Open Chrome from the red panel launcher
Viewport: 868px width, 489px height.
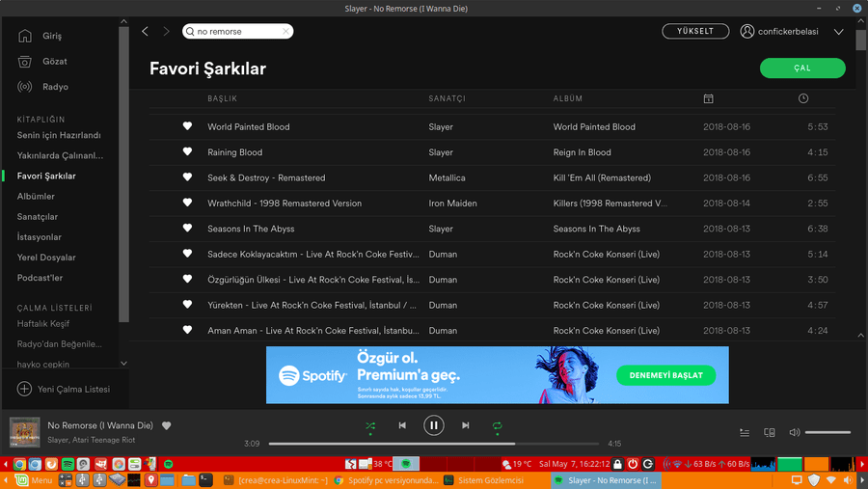tap(19, 464)
